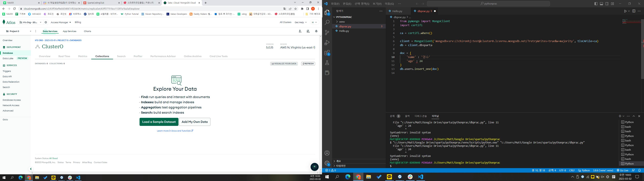The width and height of the screenshot is (644, 181).
Task: Click the pythonprac command center search box
Action: click(488, 4)
